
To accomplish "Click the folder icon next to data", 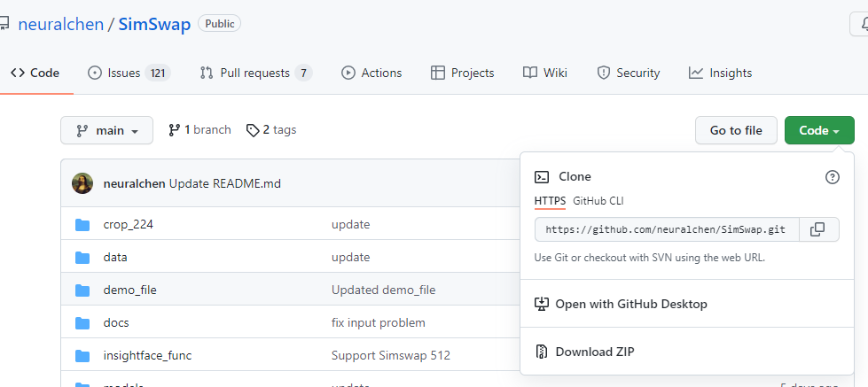I will pyautogui.click(x=83, y=257).
